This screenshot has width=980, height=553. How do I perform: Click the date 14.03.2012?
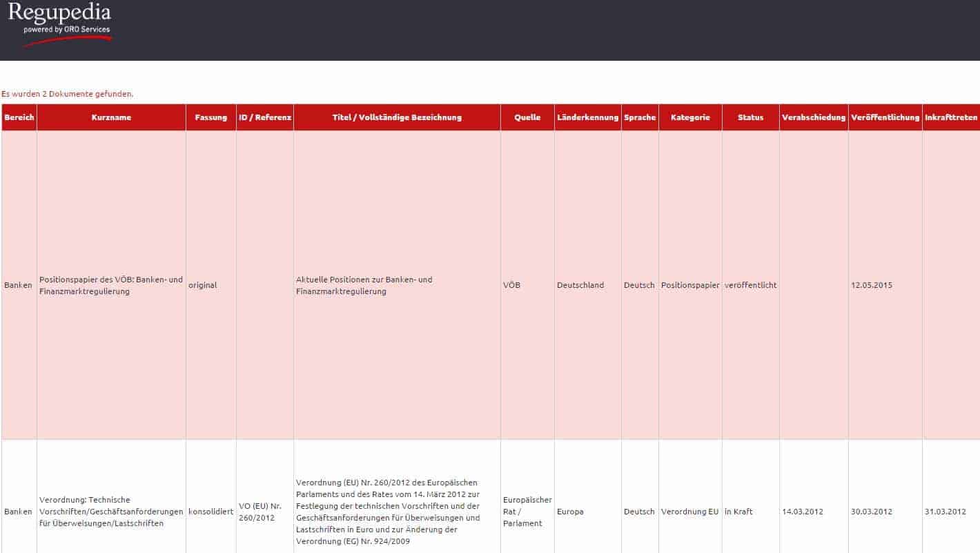pos(803,512)
